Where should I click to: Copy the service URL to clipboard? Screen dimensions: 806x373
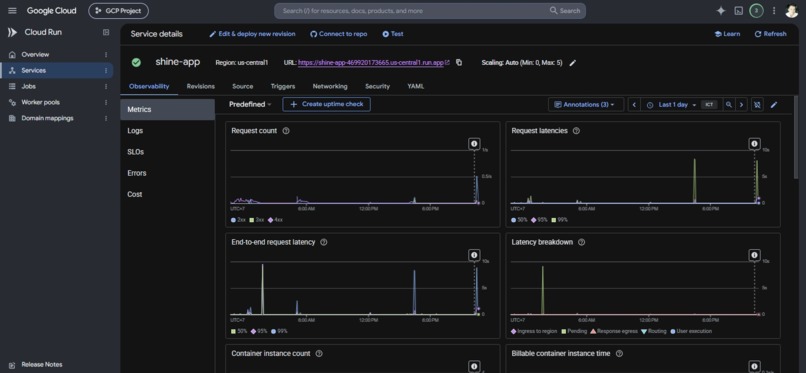[x=459, y=63]
